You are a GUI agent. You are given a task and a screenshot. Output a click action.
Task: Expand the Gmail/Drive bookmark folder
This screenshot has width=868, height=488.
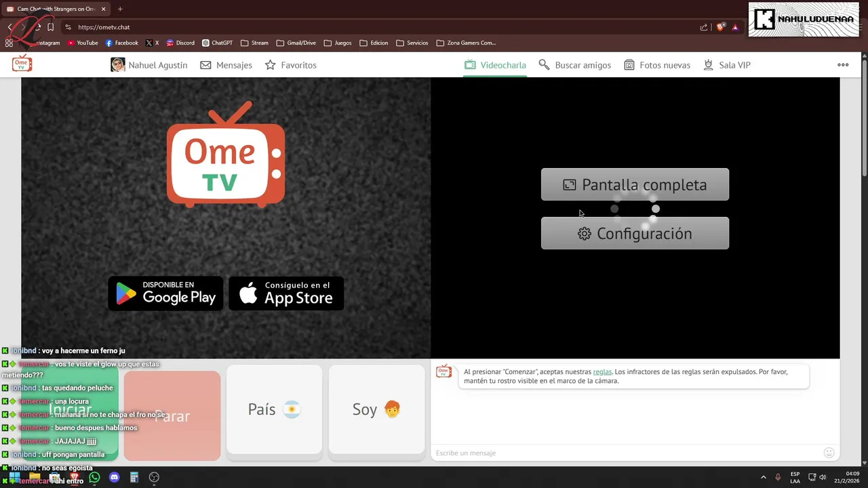pos(296,43)
